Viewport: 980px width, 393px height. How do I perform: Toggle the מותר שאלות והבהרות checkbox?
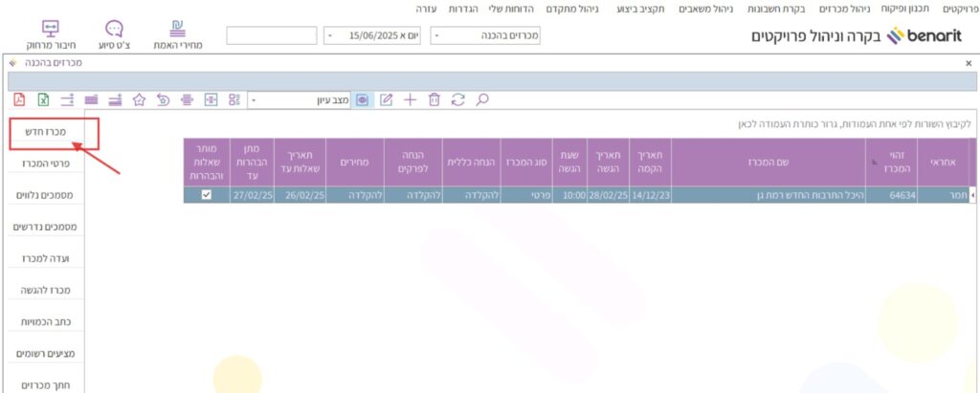pos(206,194)
